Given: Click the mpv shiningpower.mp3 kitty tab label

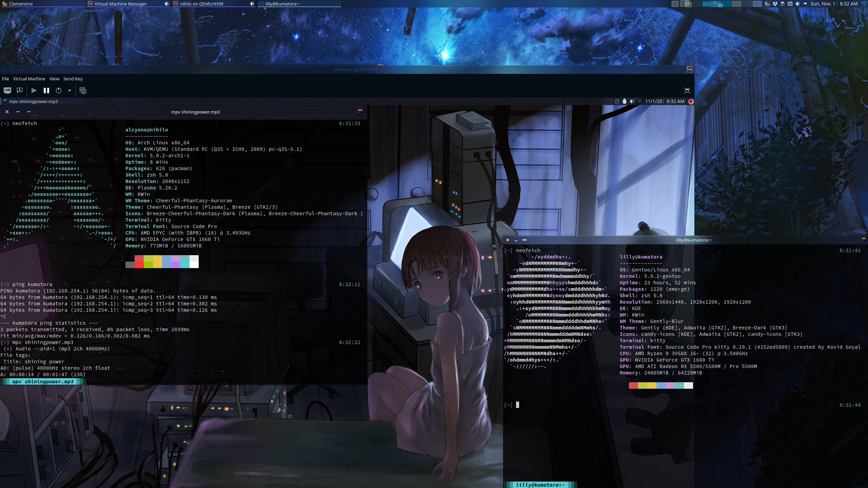Looking at the screenshot, I should pos(43,382).
